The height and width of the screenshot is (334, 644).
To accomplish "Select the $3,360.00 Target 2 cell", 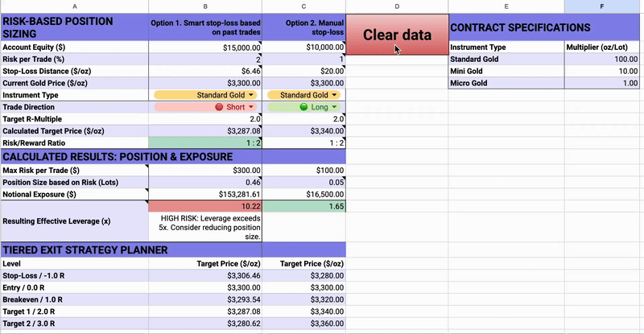I will point(303,324).
